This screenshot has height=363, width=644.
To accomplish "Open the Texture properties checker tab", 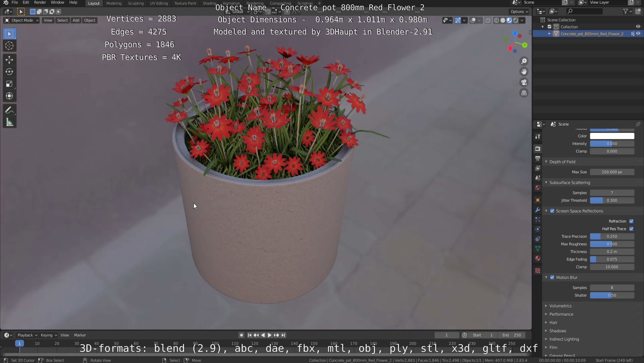I will point(538,271).
